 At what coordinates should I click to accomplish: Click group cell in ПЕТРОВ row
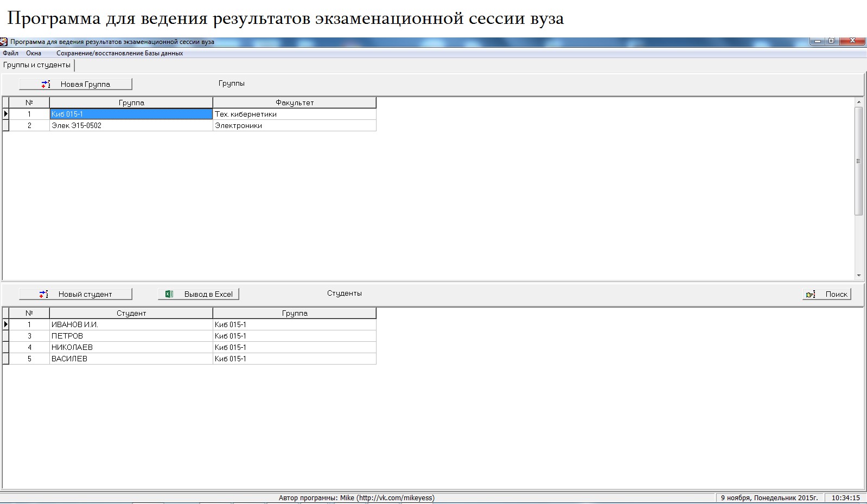point(294,336)
